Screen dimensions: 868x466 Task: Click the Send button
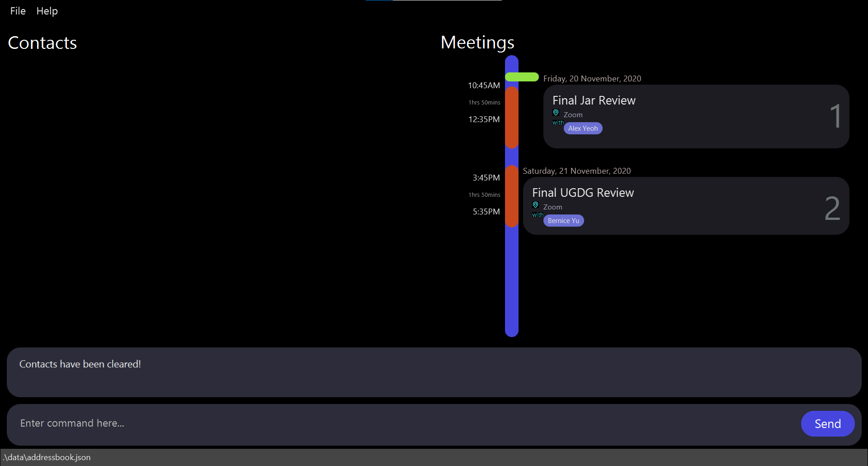pos(827,423)
